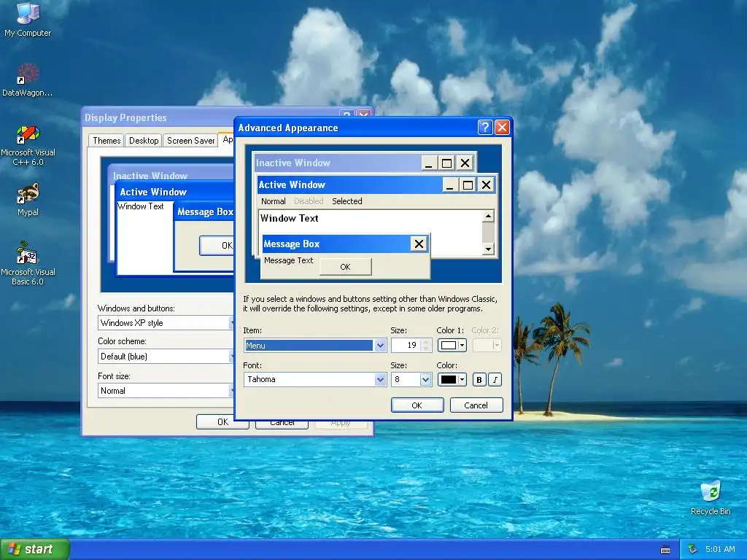Click the system tray icon beside the clock

pos(693,549)
